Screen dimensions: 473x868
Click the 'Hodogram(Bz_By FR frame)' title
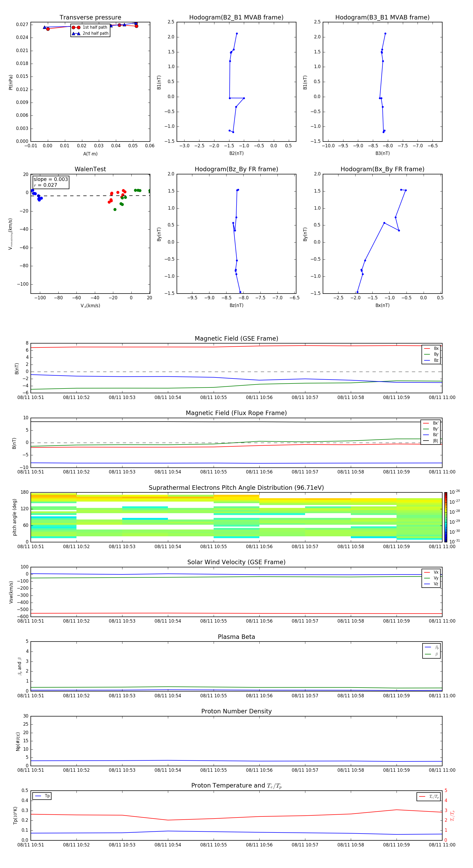[236, 169]
